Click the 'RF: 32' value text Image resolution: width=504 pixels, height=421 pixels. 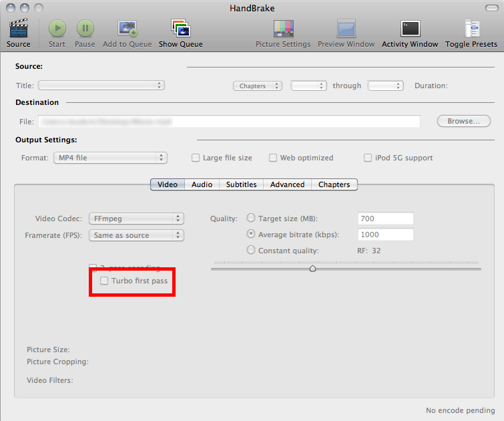pos(369,251)
